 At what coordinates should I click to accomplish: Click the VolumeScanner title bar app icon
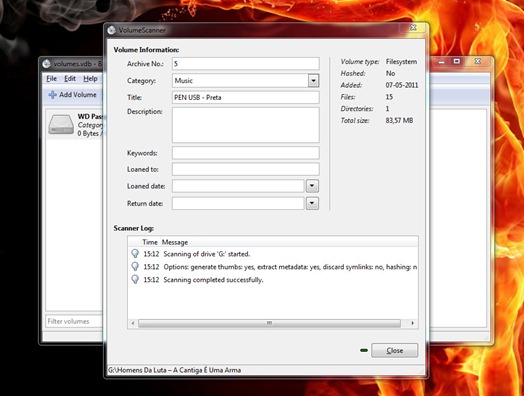[x=112, y=30]
